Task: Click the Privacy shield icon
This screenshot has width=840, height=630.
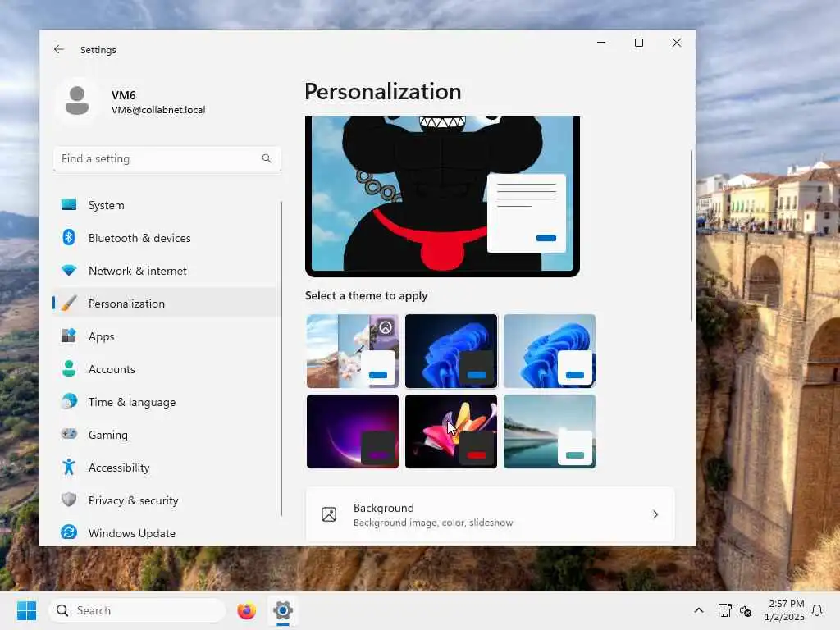Action: click(x=69, y=500)
